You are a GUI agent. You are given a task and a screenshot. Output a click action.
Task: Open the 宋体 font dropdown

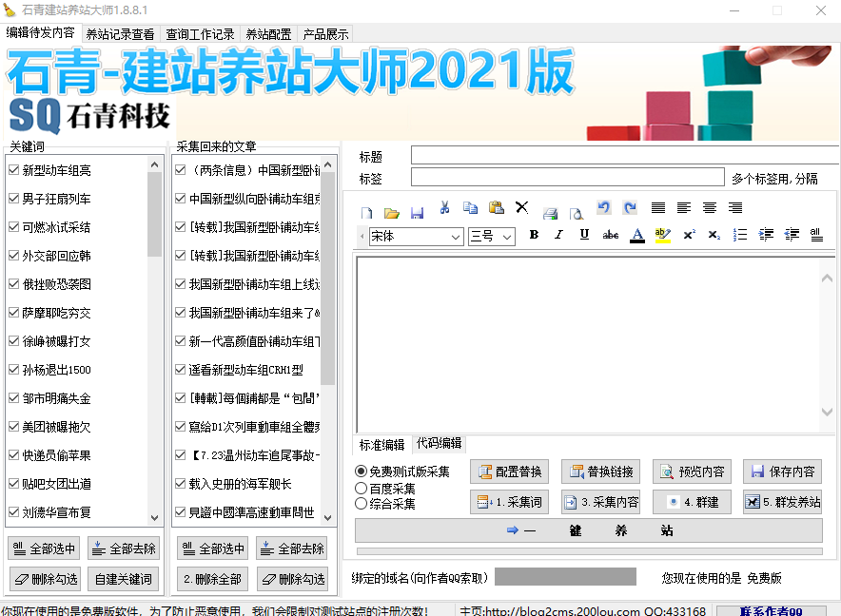click(456, 237)
